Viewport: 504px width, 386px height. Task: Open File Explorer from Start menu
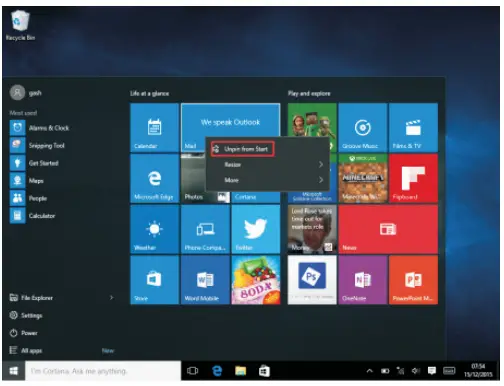[31, 298]
